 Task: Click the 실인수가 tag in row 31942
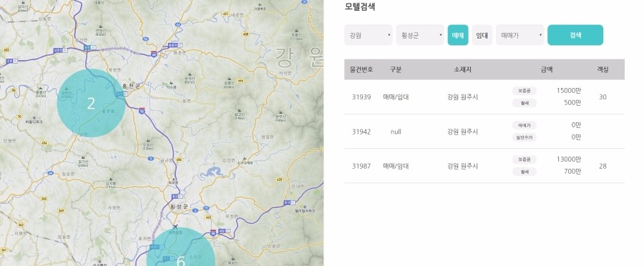524,137
